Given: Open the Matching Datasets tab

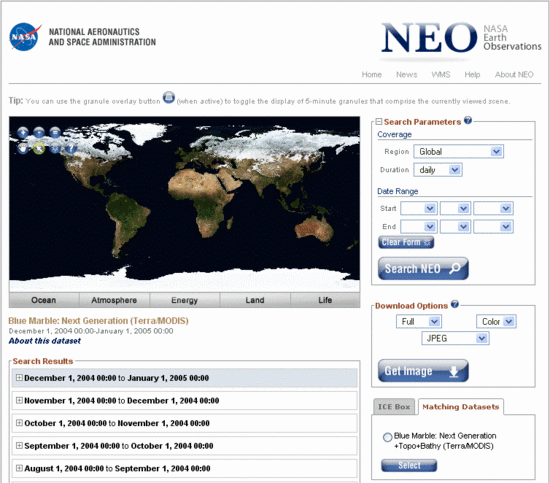Looking at the screenshot, I should pyautogui.click(x=461, y=407).
